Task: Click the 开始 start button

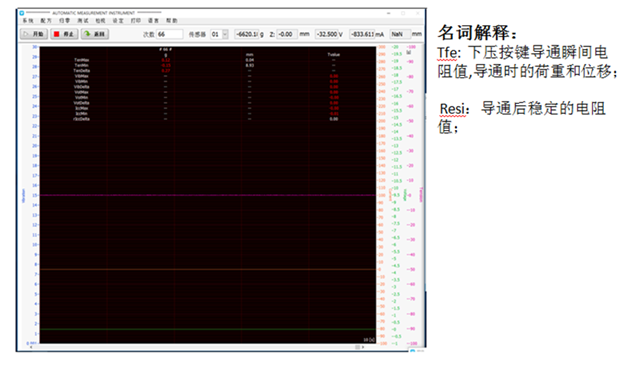Action: point(34,34)
